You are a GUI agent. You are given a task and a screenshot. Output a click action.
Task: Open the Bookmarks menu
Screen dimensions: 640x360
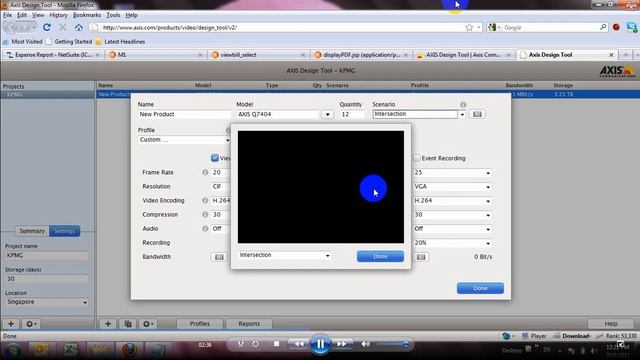(87, 15)
